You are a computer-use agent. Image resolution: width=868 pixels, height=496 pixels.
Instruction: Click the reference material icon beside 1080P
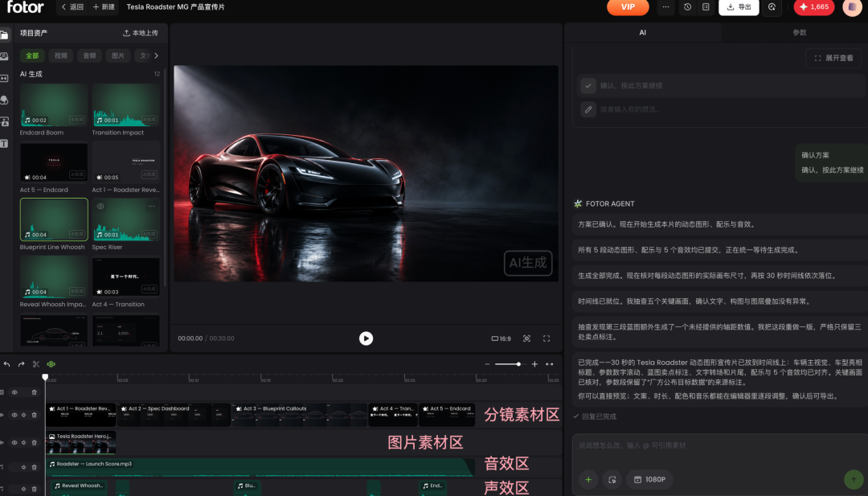point(612,479)
